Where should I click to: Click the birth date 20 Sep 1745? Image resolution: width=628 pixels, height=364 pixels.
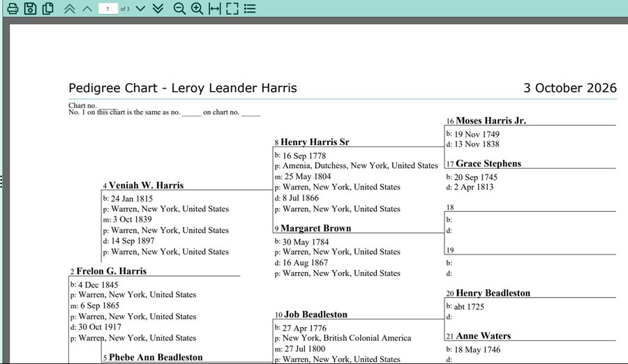(x=475, y=177)
